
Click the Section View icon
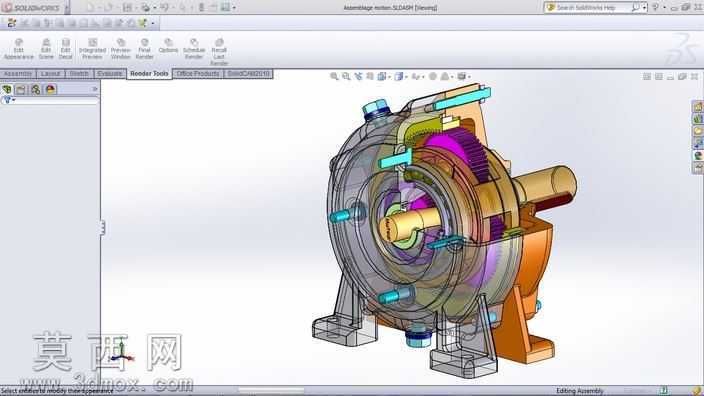[370, 76]
